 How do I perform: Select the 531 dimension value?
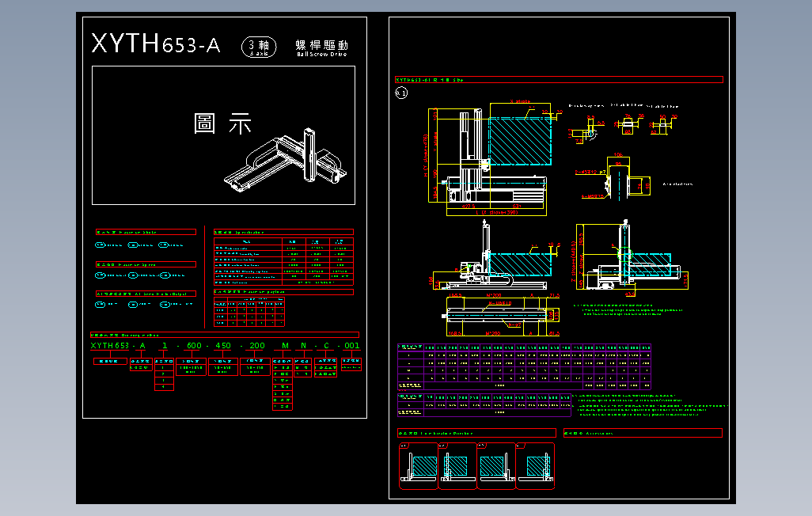pos(517,207)
